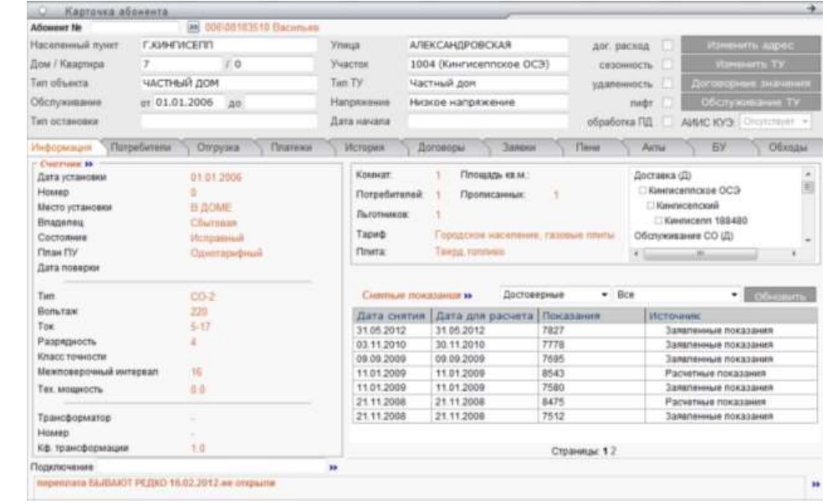This screenshot has width=827, height=504.
Task: Click the Абонент № input field
Action: pos(134,27)
